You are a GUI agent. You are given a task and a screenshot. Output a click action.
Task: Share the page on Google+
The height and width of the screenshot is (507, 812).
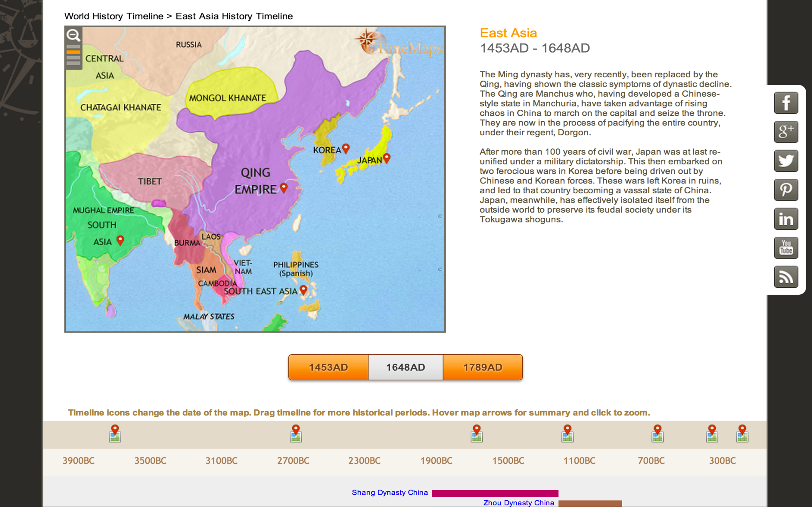pos(786,132)
